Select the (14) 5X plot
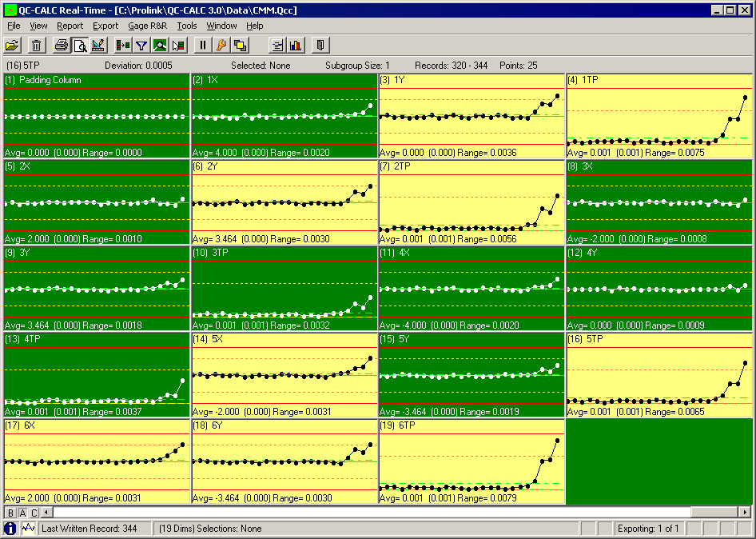 [x=284, y=375]
